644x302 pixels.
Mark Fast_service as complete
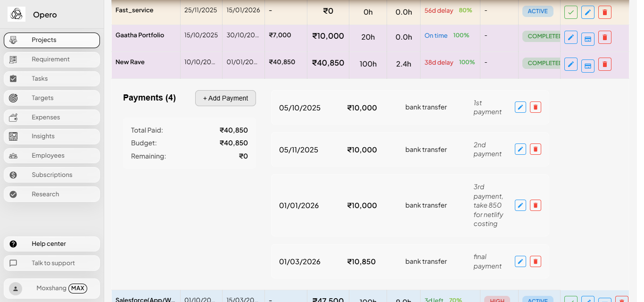pyautogui.click(x=571, y=12)
